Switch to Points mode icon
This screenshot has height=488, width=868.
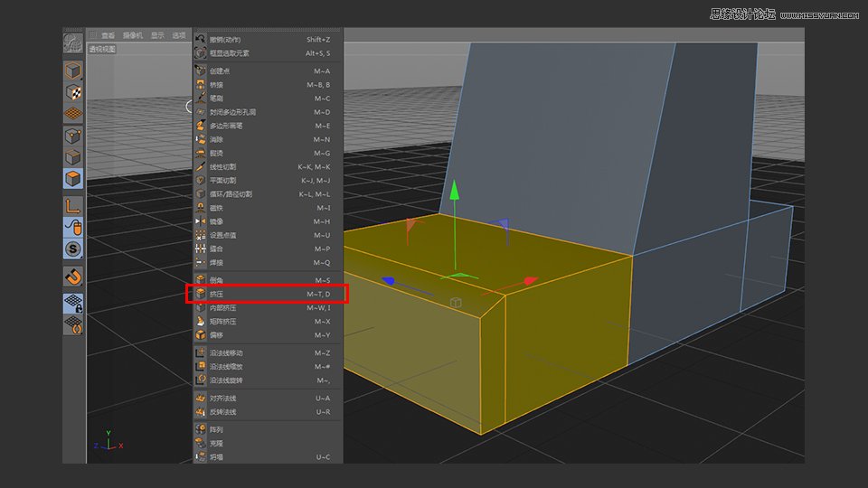(74, 136)
